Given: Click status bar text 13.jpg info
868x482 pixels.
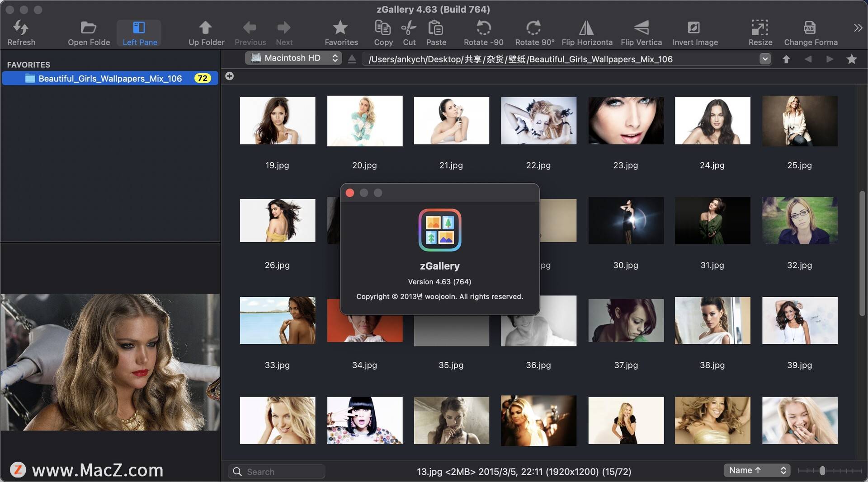Looking at the screenshot, I should click(524, 472).
